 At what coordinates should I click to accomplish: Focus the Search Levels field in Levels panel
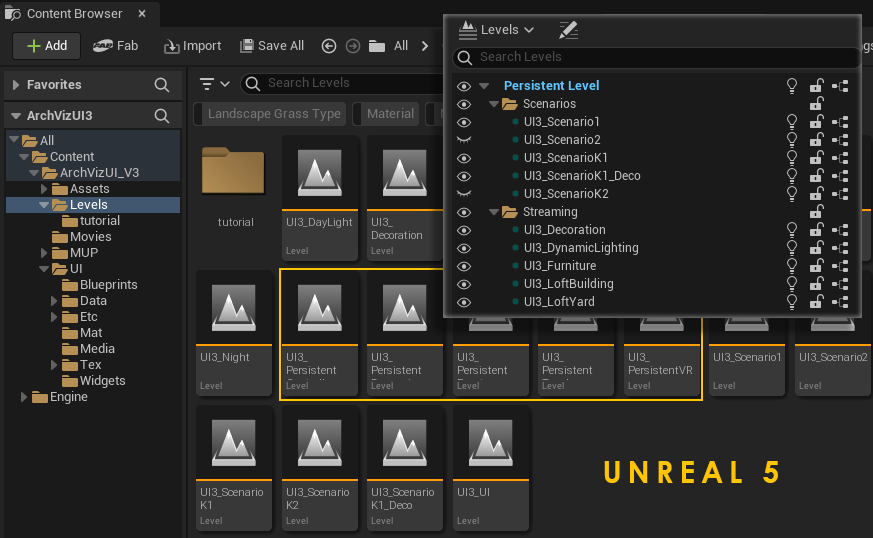click(656, 57)
